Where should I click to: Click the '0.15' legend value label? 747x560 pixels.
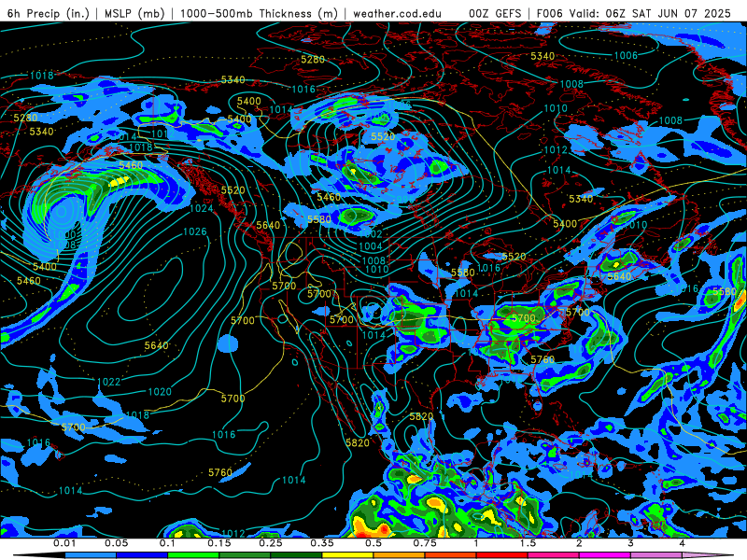(219, 543)
